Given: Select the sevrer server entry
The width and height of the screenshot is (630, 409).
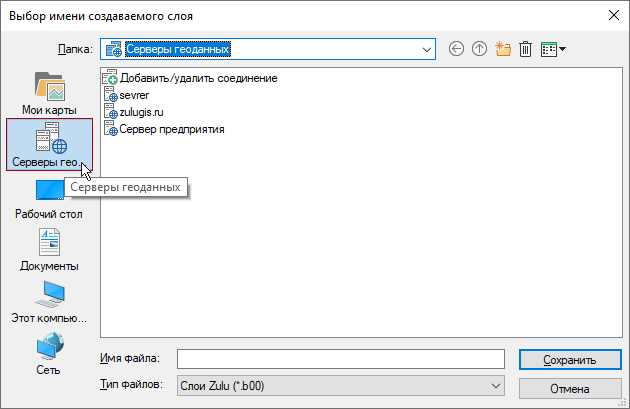Looking at the screenshot, I should pos(133,95).
